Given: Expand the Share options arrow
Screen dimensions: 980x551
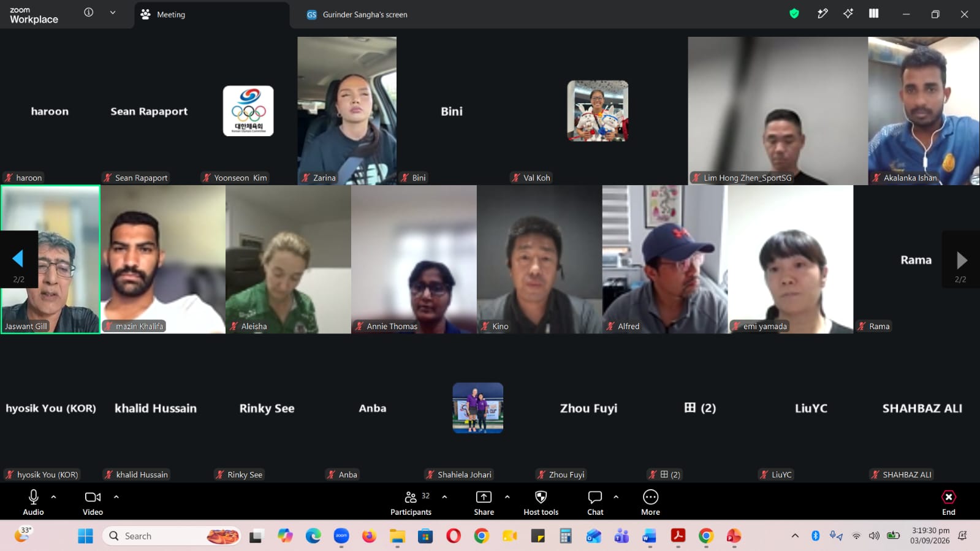Looking at the screenshot, I should point(507,497).
